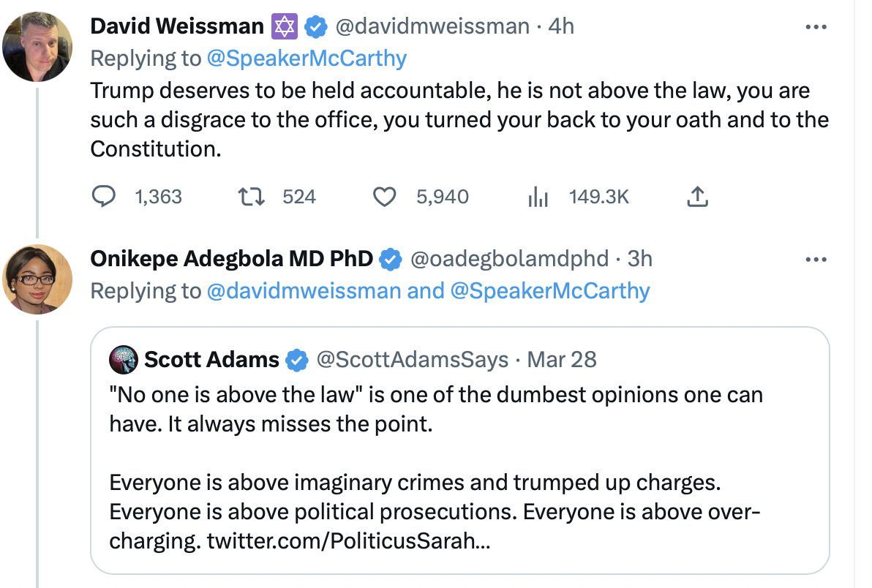Viewport: 872px width, 588px height.
Task: Click the David Weissman display name
Action: click(x=176, y=27)
